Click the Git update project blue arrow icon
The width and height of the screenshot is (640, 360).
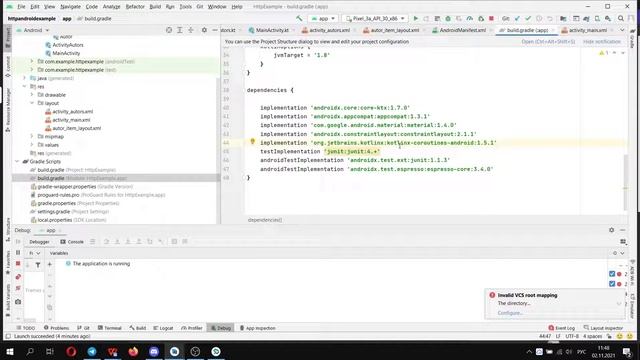[517, 18]
